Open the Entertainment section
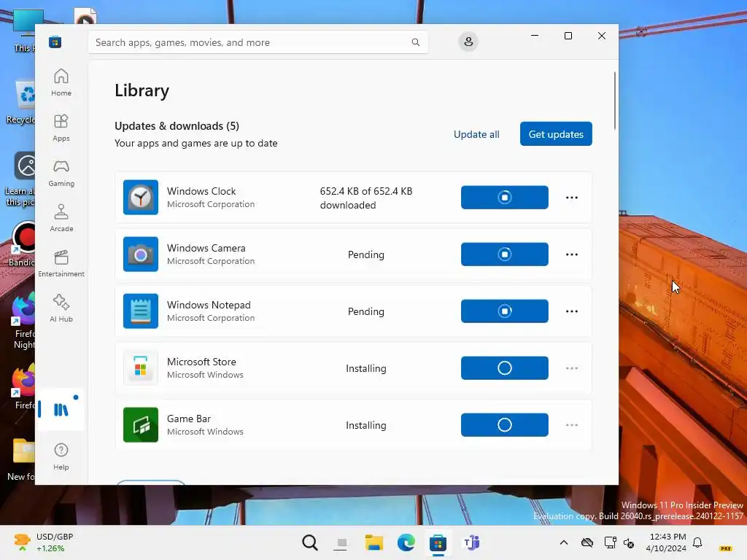This screenshot has width=747, height=560. coord(61,263)
